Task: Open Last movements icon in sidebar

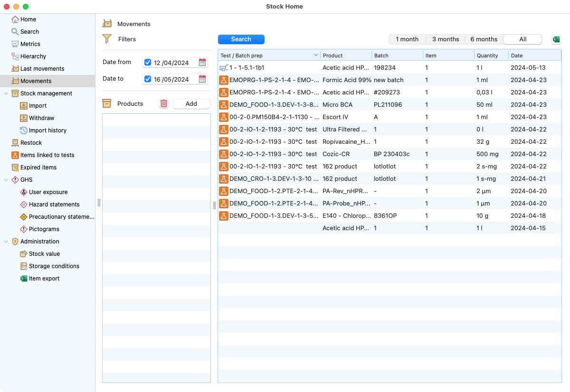Action: coord(15,69)
